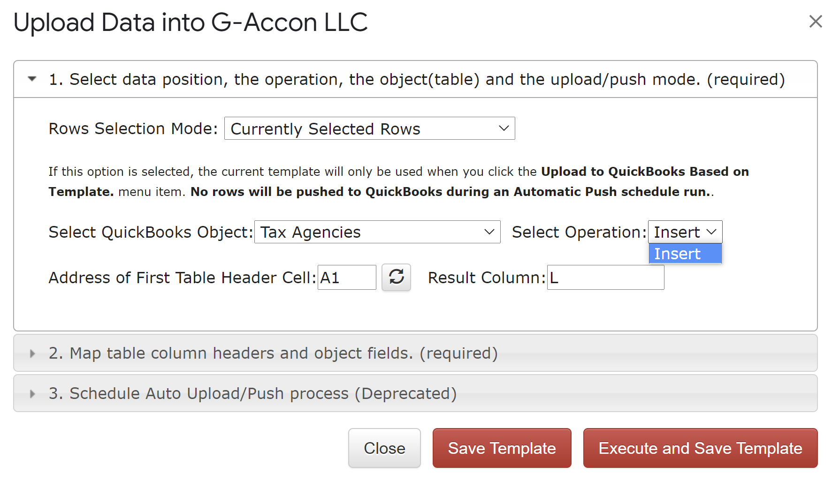Click the Save Template button
This screenshot has width=832, height=504.
(502, 448)
